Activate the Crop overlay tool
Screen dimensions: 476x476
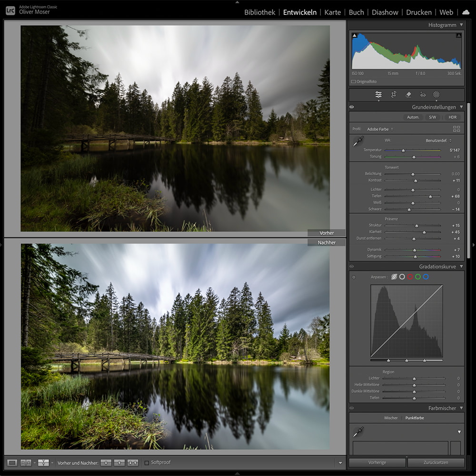(x=394, y=94)
